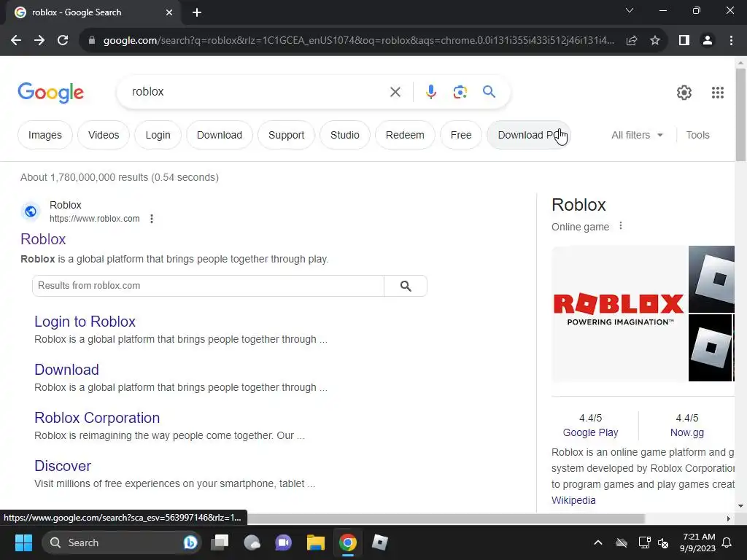Click the address bar URL
Screen dimensions: 747x560
[x=358, y=41]
